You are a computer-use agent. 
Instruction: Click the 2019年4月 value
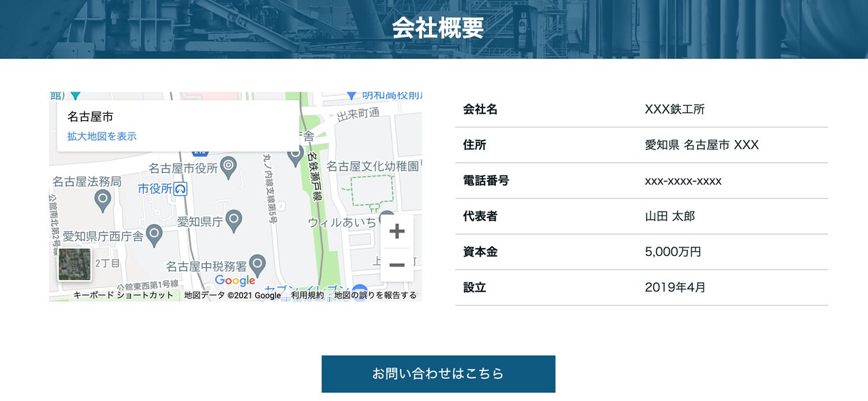coord(675,287)
